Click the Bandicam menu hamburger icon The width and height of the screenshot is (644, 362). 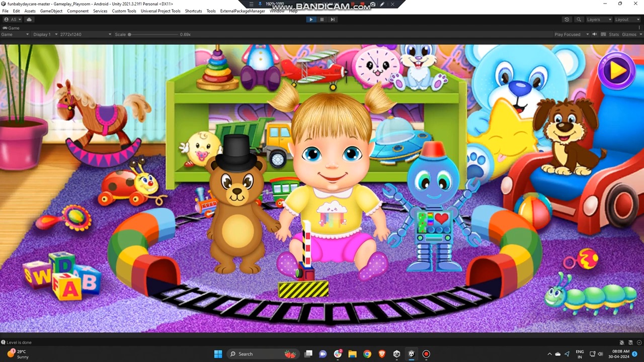point(251,5)
